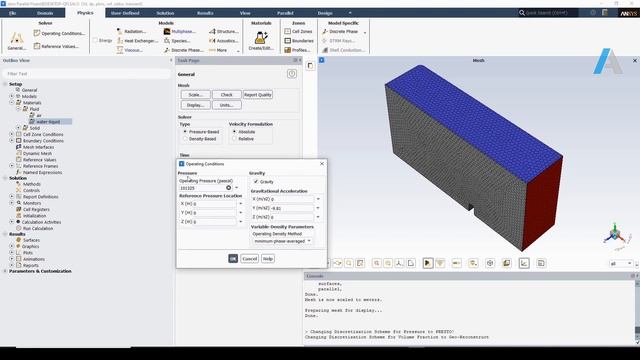
Task: Expand Boundary Conditions node
Action: tap(12, 140)
